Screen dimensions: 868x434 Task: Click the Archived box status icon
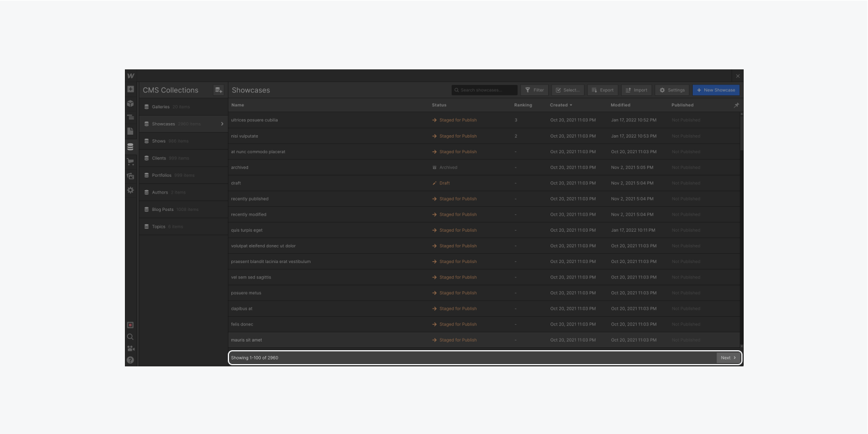[435, 168]
